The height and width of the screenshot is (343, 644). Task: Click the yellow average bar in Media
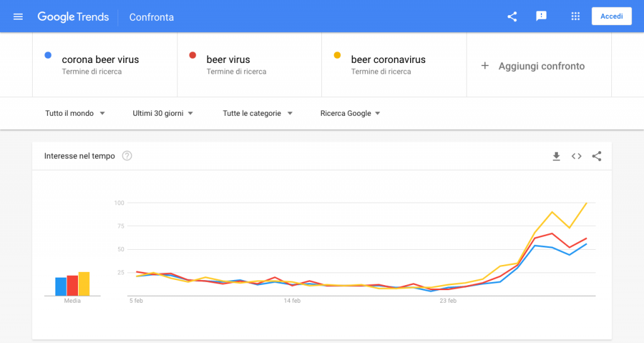[84, 284]
